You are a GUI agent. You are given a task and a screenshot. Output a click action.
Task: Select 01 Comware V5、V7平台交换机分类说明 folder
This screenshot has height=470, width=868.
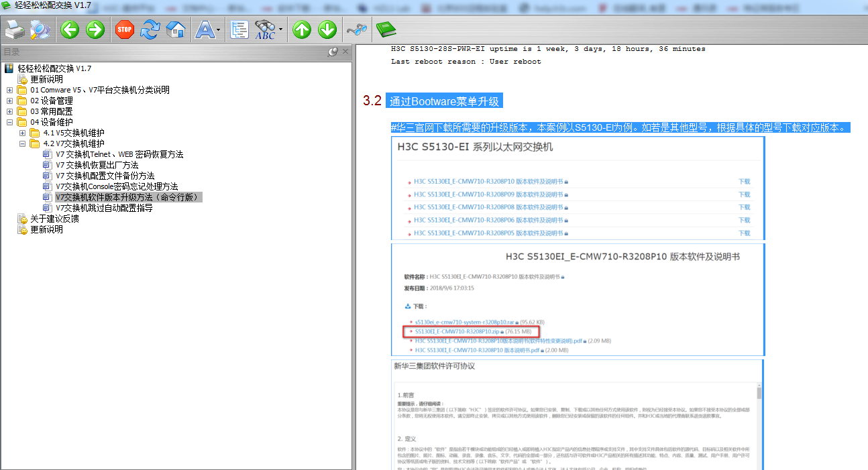click(100, 90)
